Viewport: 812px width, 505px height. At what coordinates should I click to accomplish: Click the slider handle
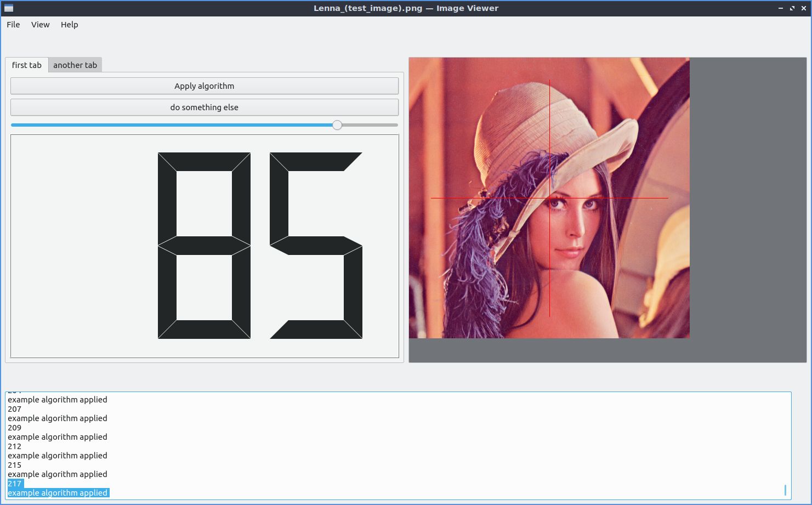[337, 125]
